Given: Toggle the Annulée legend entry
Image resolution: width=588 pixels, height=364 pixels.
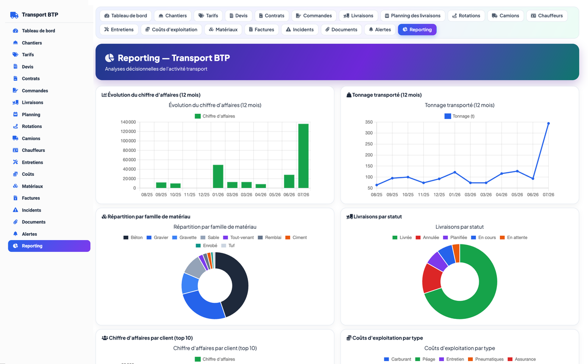Looking at the screenshot, I should coord(427,238).
